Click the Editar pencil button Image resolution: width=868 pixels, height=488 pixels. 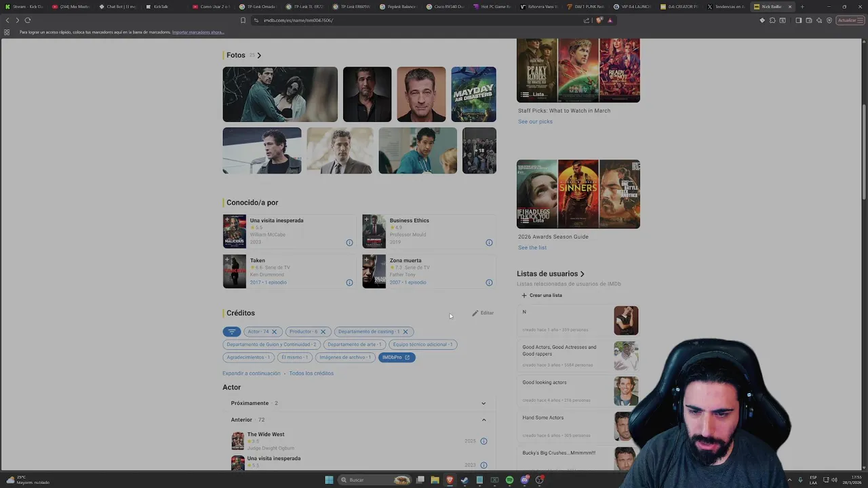483,313
